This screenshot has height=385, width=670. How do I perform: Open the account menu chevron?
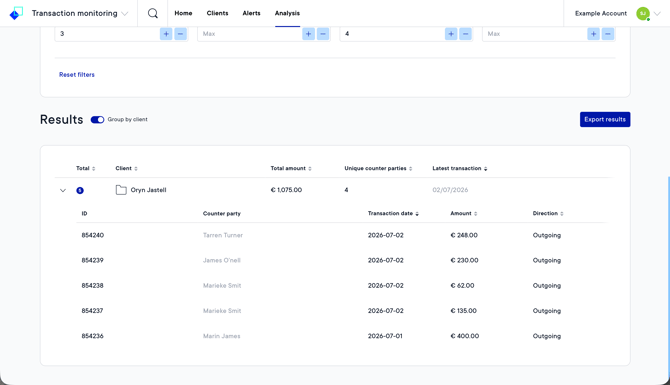(x=657, y=14)
